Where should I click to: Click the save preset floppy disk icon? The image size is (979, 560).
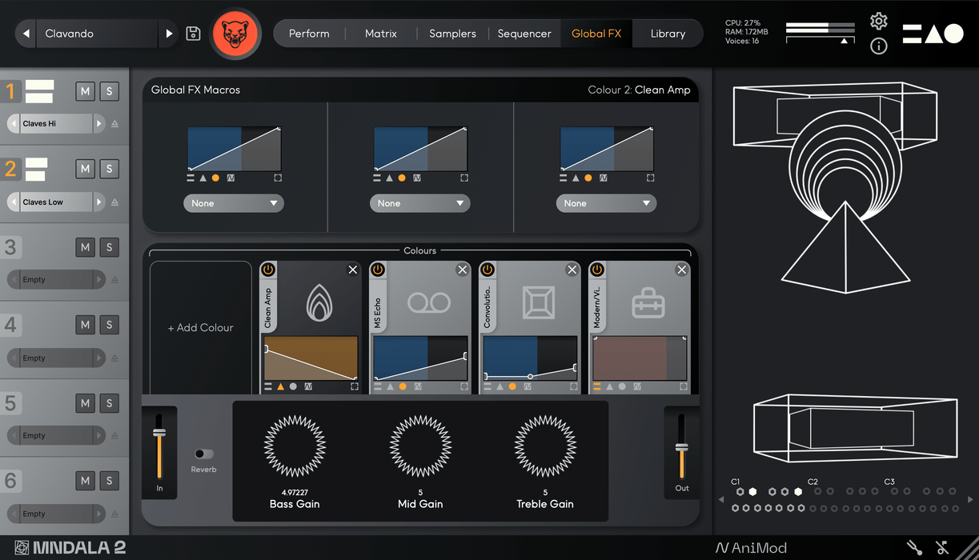193,34
